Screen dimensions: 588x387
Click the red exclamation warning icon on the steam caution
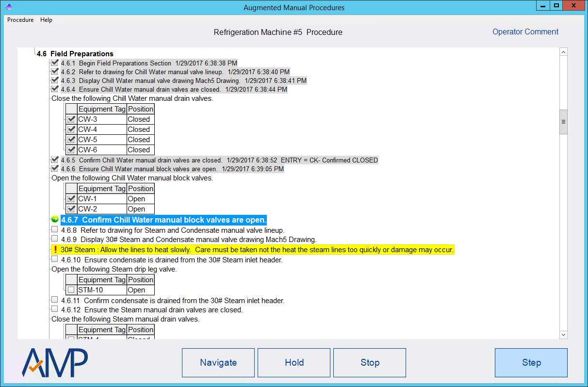[x=55, y=249]
